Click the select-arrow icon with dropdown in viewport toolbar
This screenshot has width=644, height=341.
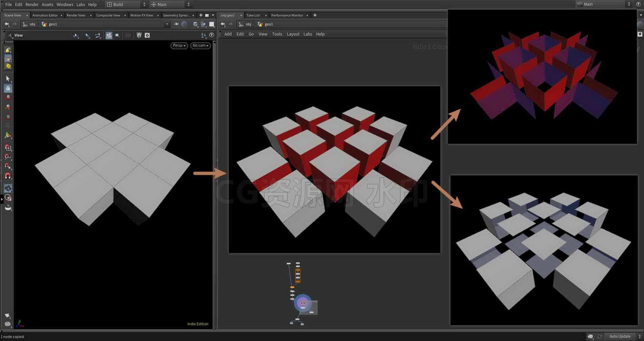pyautogui.click(x=76, y=35)
